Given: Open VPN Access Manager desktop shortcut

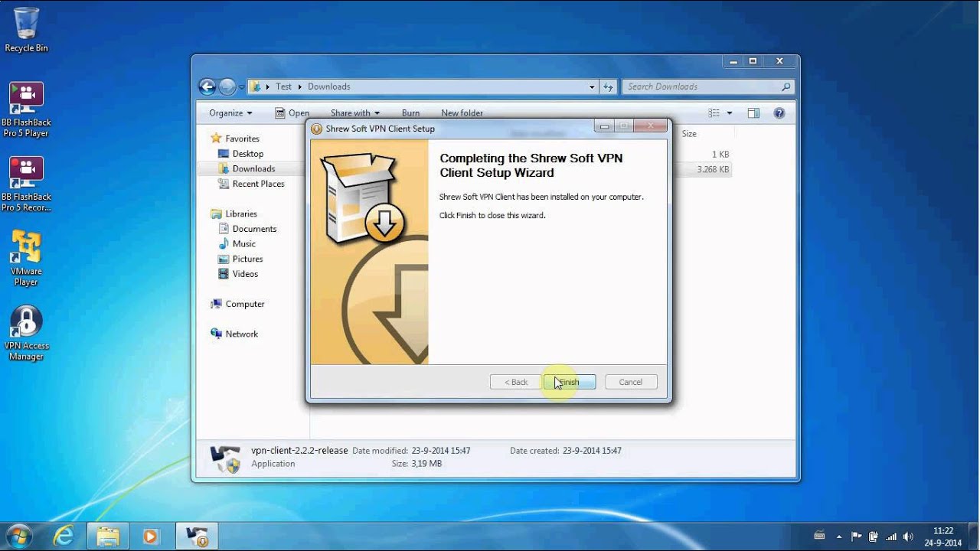Looking at the screenshot, I should 26,333.
